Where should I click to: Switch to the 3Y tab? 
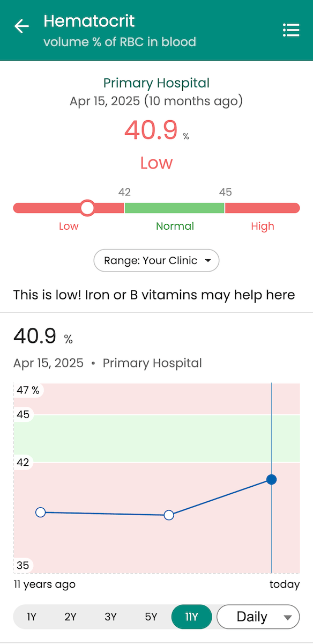[x=110, y=617]
